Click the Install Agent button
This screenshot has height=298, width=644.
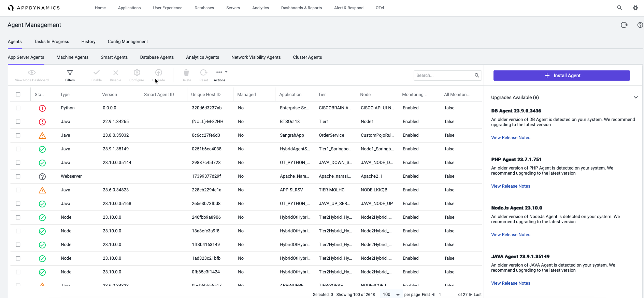point(561,76)
